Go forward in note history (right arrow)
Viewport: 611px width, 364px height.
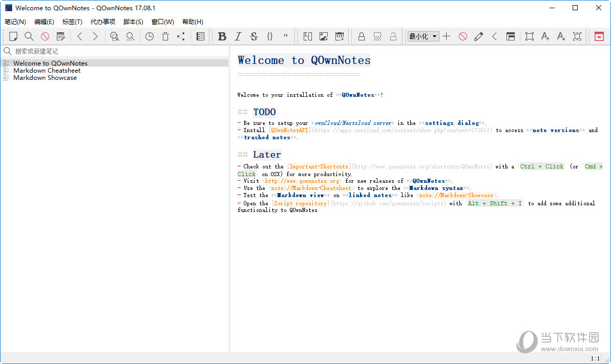pos(95,36)
